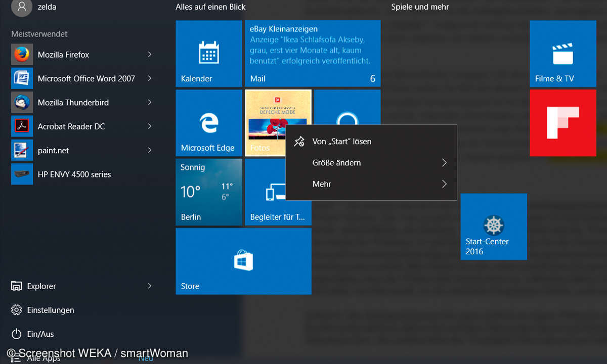
Task: Expand Mozilla Thunderbird jump list arrow
Action: point(150,102)
